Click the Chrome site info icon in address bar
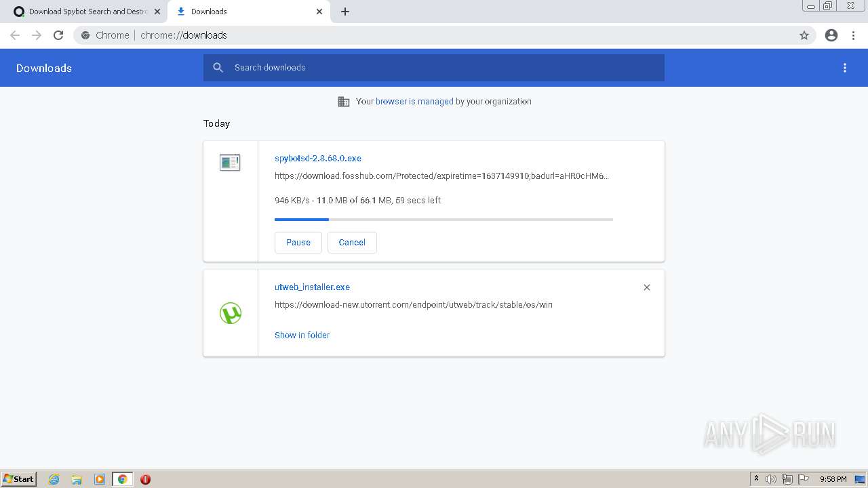Viewport: 868px width, 488px height. (x=85, y=35)
